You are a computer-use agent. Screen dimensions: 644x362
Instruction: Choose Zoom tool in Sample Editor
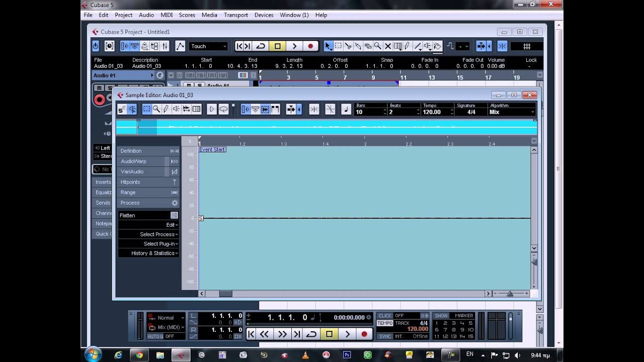click(x=156, y=109)
